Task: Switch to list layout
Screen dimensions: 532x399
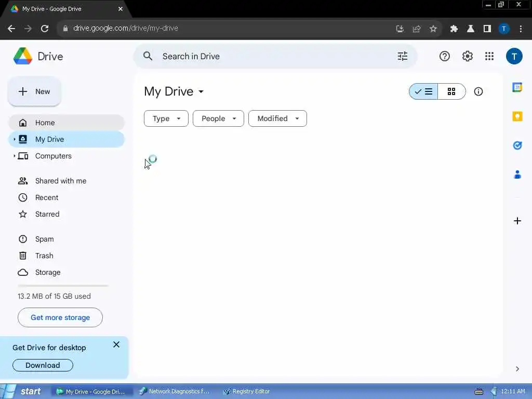Action: tap(423, 91)
